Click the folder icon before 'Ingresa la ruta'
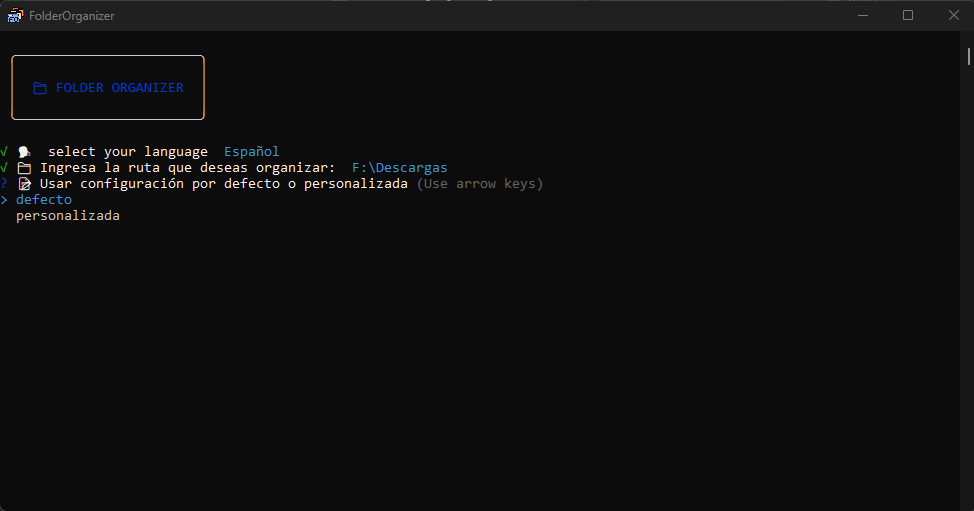974x511 pixels. pyautogui.click(x=24, y=168)
